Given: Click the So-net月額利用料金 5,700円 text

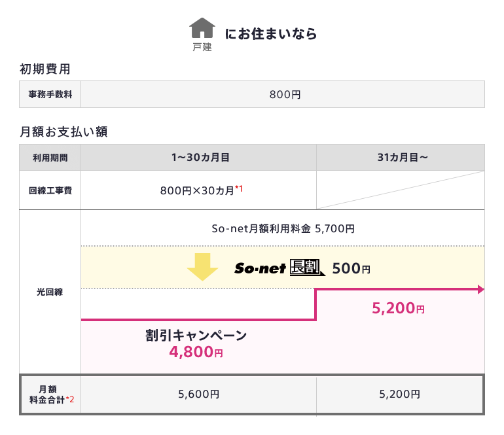Looking at the screenshot, I should [x=283, y=229].
